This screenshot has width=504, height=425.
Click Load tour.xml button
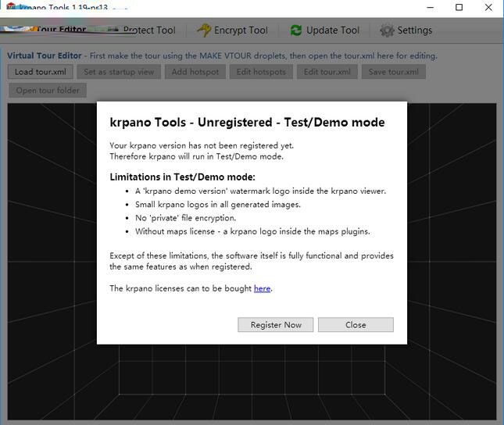[41, 72]
